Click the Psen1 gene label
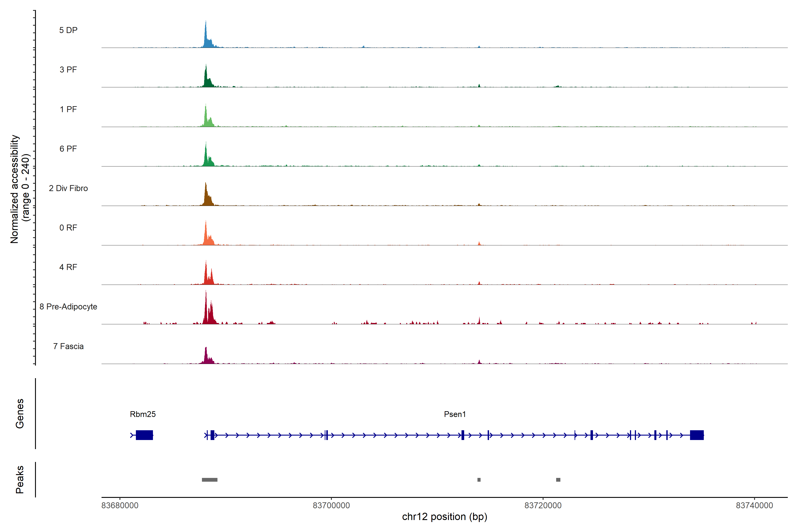Image resolution: width=798 pixels, height=532 pixels. pyautogui.click(x=455, y=414)
